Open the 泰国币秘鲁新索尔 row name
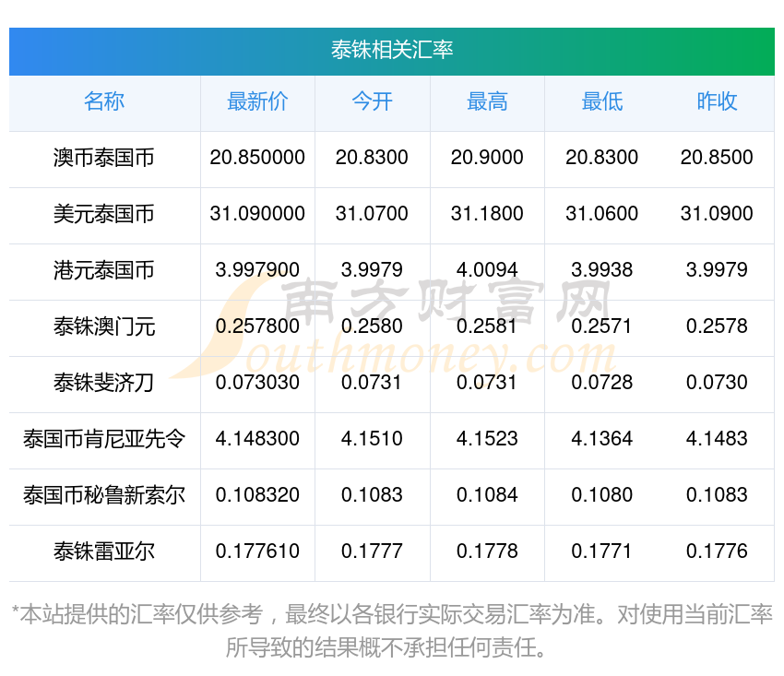Viewport: 784px width, 676px height. 104,495
